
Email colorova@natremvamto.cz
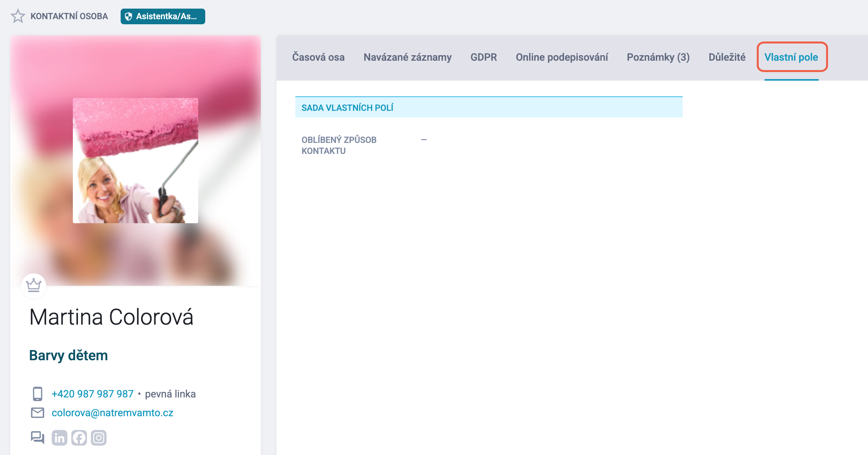(112, 413)
